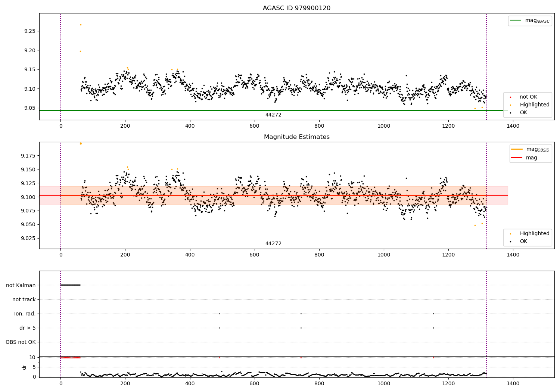This screenshot has width=560, height=392.
Task: Click y-tick "9.050" in middle plot
Action: point(28,225)
